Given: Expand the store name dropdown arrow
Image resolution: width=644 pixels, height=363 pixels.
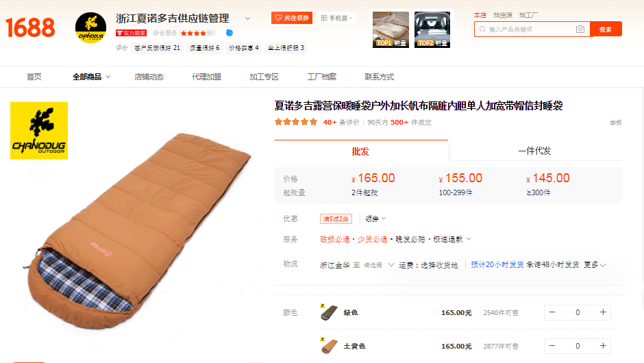Looking at the screenshot, I should [x=247, y=18].
